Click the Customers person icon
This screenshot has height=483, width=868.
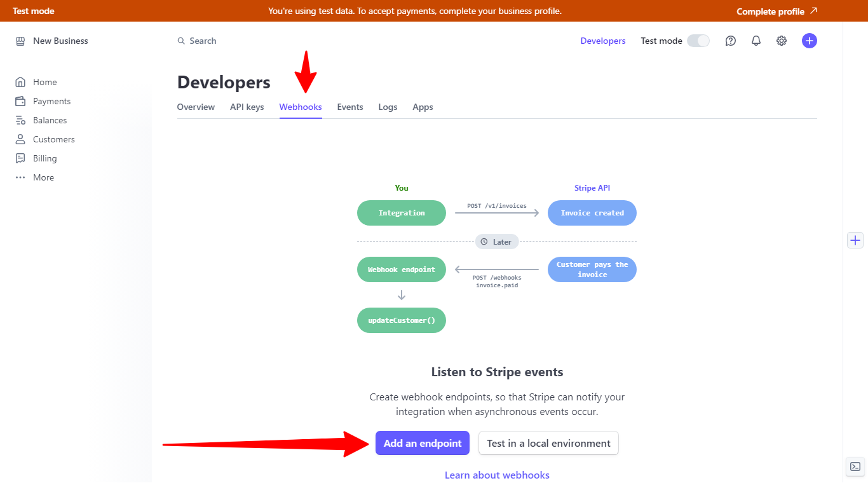(x=20, y=139)
